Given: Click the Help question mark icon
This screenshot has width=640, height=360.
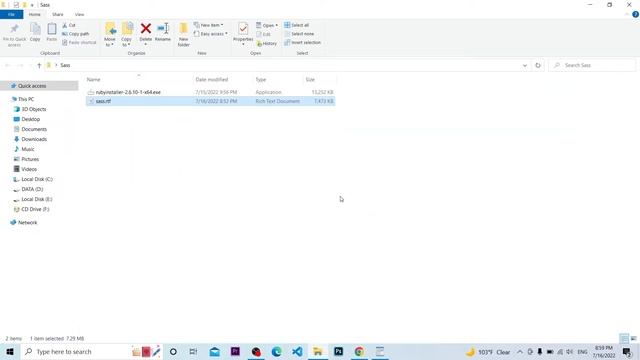Looking at the screenshot, I should 635,14.
